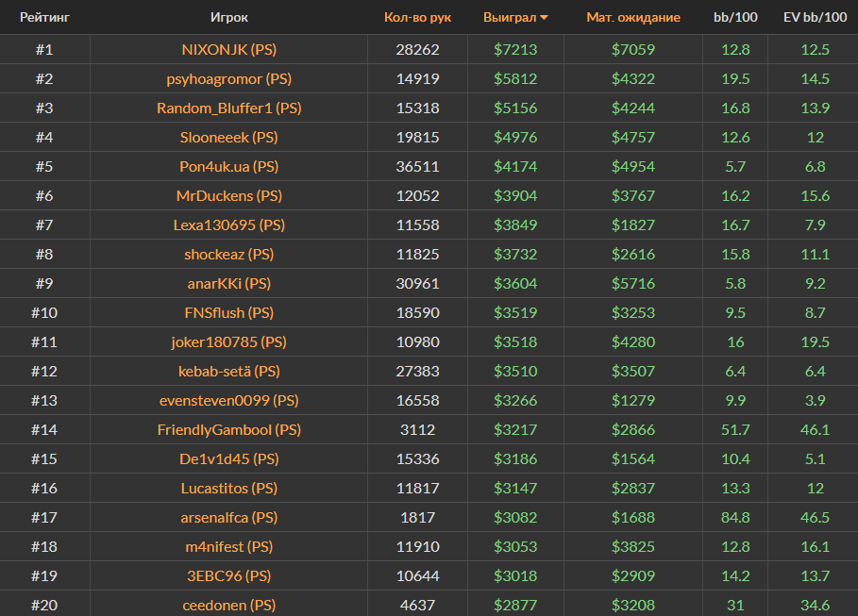Open Slooneeek (PS) player page
The image size is (858, 616).
[229, 137]
